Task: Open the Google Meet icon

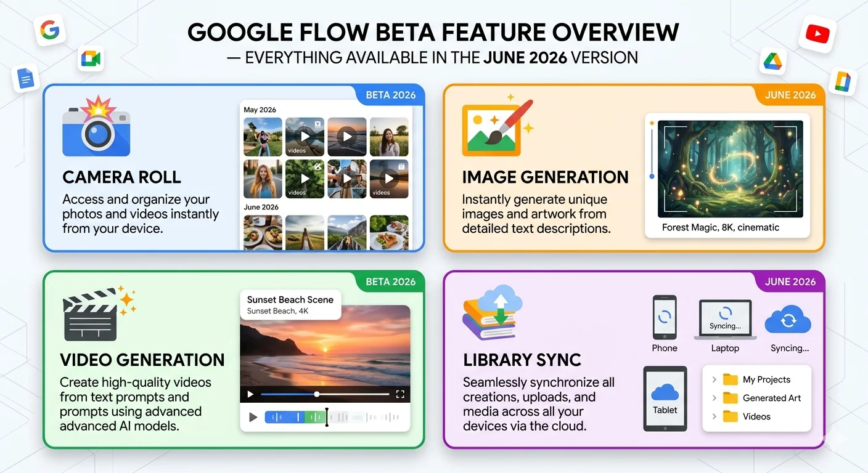Action: (91, 59)
